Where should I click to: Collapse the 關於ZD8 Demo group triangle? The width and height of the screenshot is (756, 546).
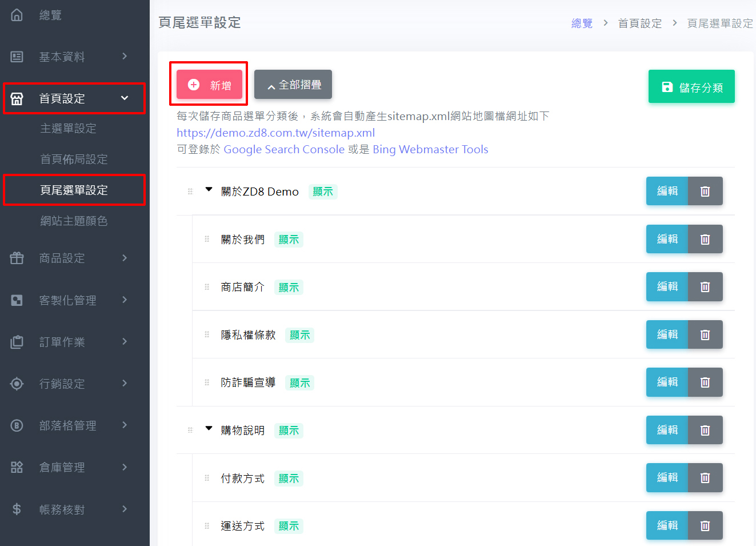(x=209, y=189)
